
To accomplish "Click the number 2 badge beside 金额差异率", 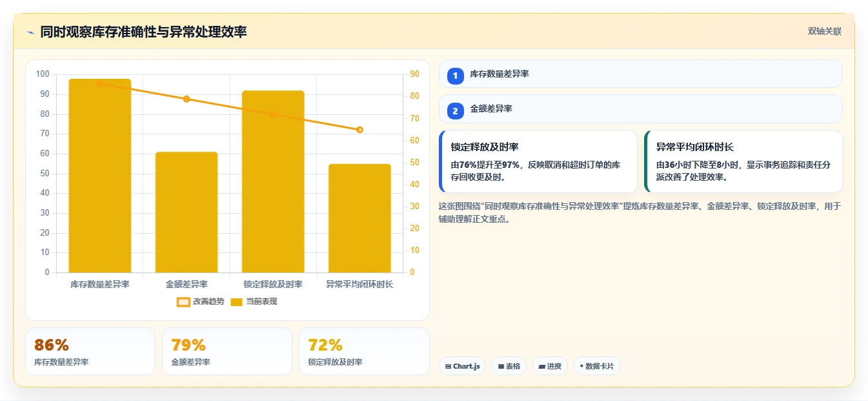I will pyautogui.click(x=455, y=110).
